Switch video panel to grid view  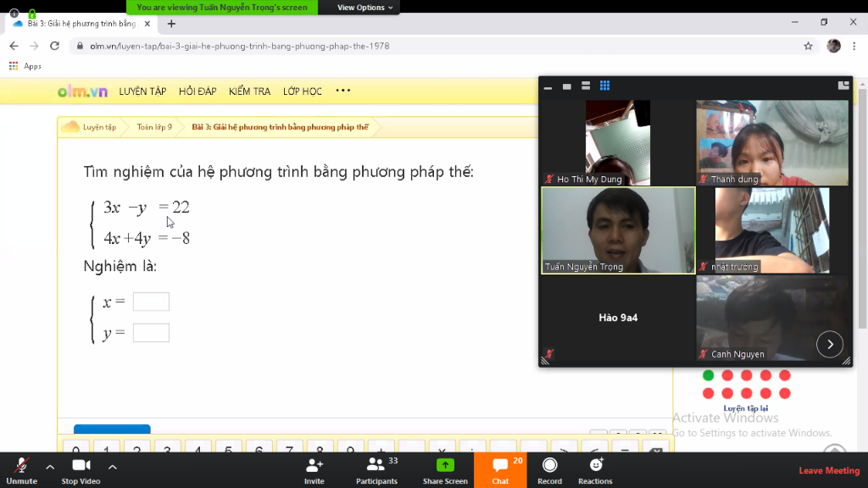[604, 86]
